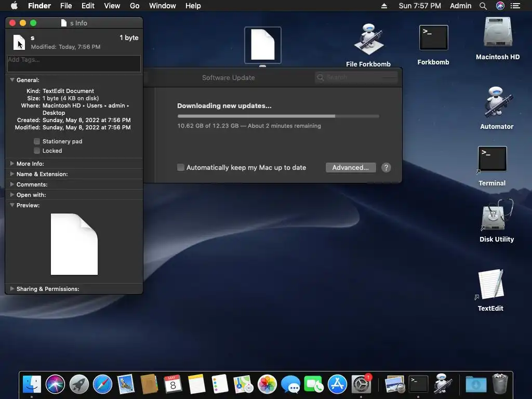Open the Window menu
Screen dimensions: 532x399
[163, 6]
